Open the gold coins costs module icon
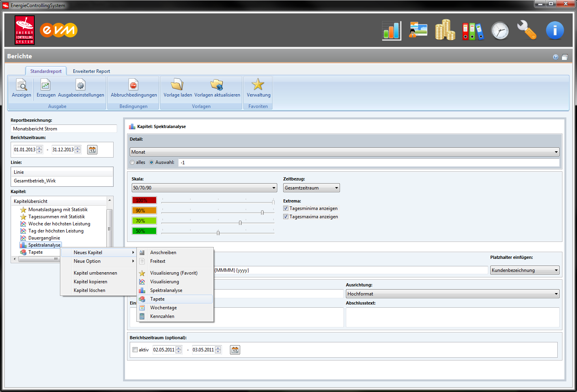The height and width of the screenshot is (392, 577). pyautogui.click(x=445, y=30)
